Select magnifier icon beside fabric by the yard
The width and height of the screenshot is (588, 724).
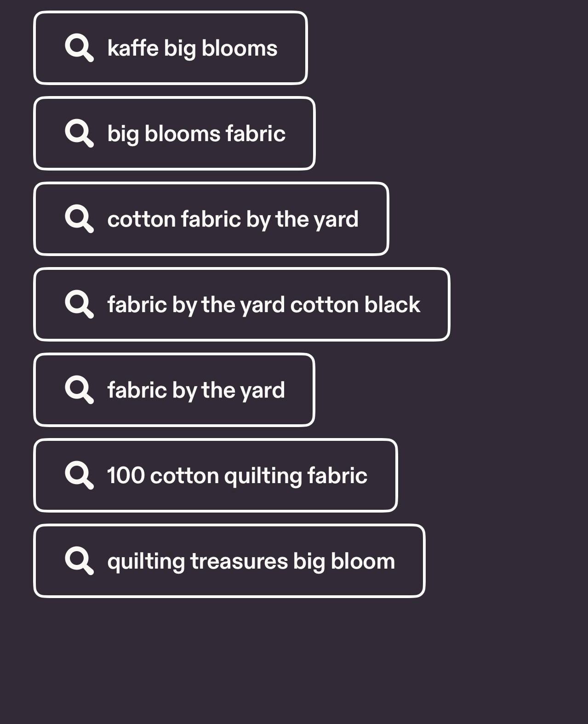79,389
